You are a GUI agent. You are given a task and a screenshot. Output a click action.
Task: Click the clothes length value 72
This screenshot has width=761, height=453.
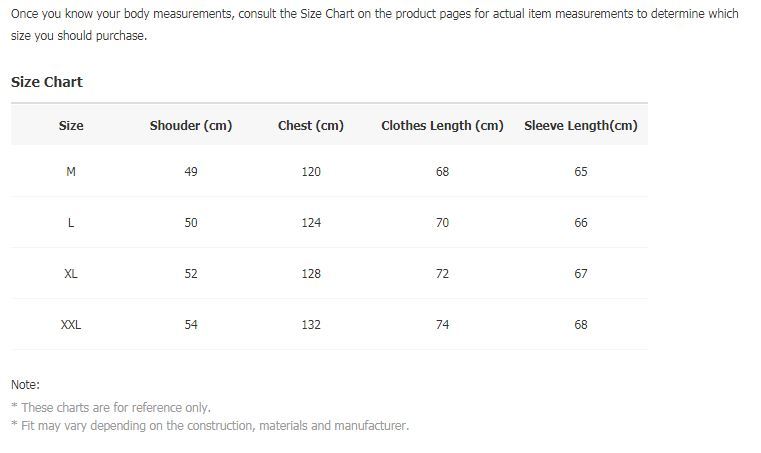click(x=442, y=274)
